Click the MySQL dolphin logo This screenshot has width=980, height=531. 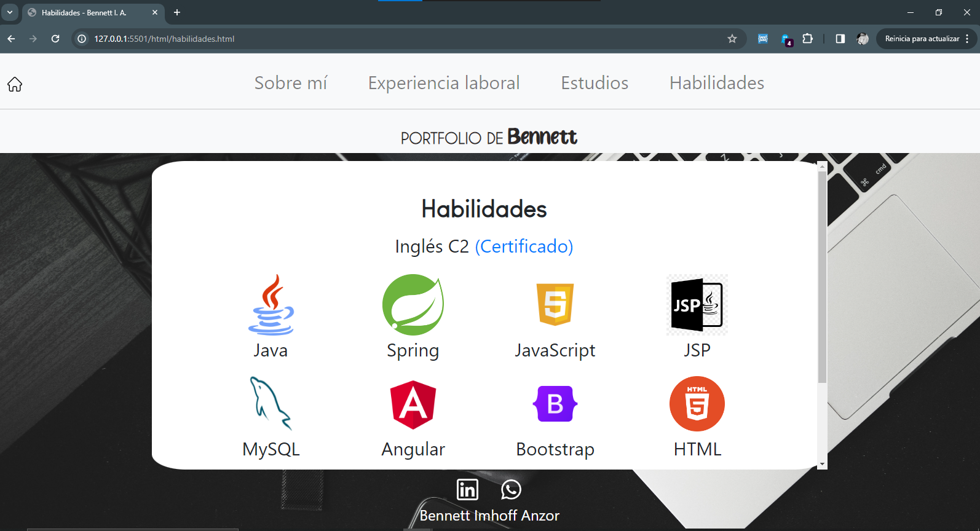coord(271,403)
